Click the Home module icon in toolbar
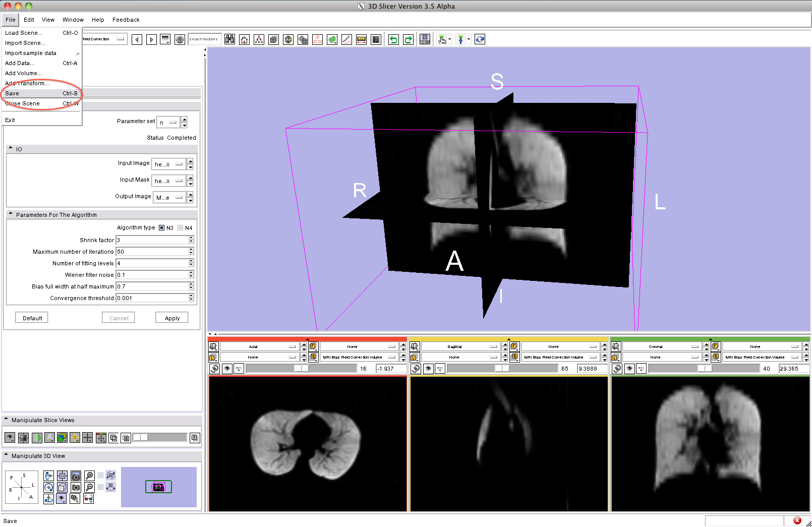Viewport: 812px width, 527px height. pos(244,40)
